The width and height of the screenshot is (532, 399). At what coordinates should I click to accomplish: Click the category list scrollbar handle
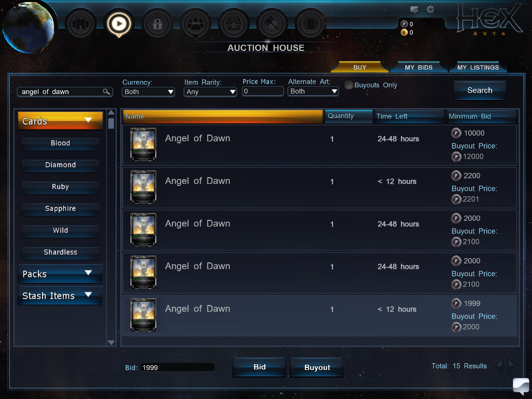tap(111, 123)
